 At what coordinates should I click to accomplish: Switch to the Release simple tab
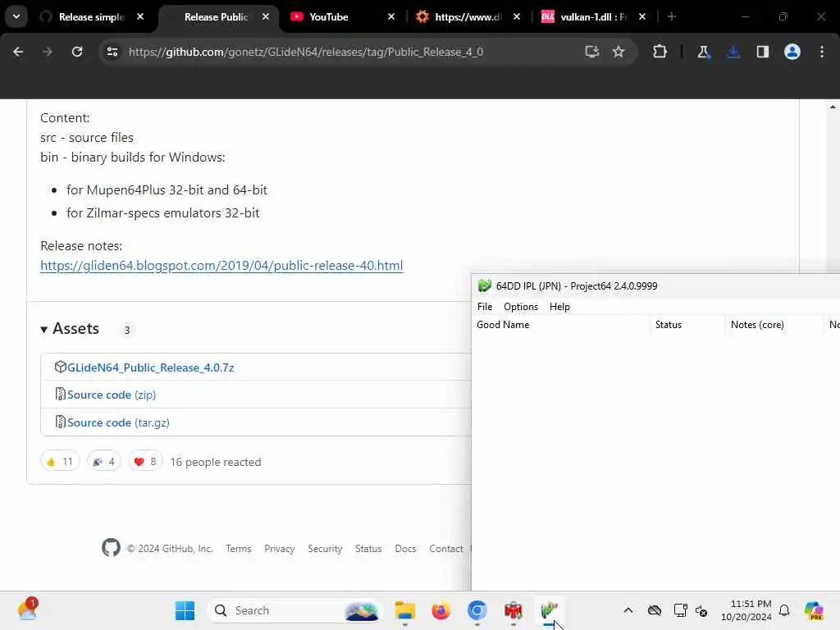[x=91, y=17]
